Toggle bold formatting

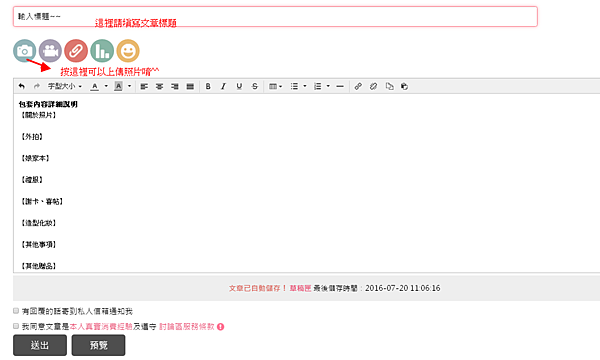[x=208, y=86]
